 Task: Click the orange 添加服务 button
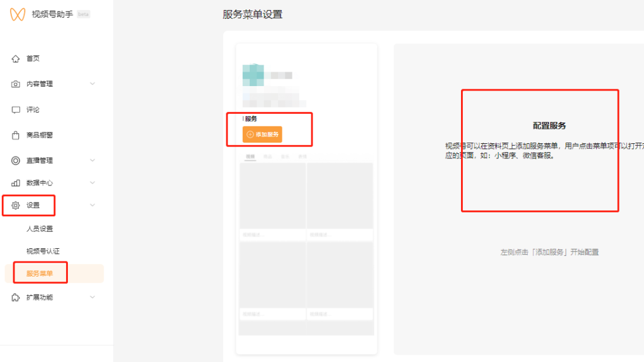(x=264, y=134)
